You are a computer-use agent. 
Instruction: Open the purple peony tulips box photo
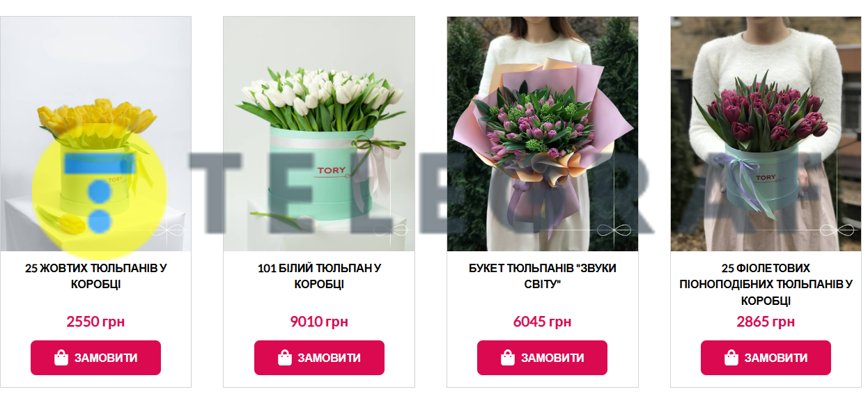[x=766, y=134]
